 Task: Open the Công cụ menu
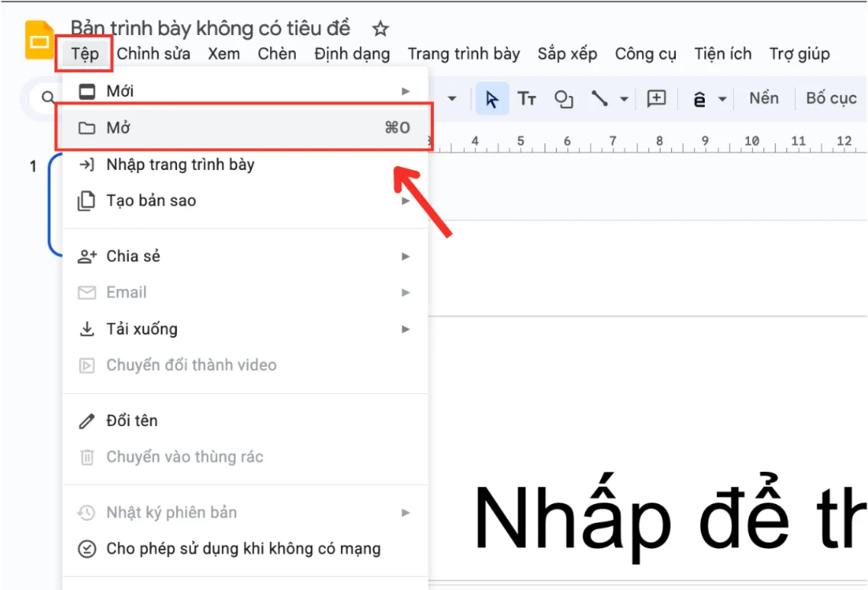pos(645,53)
